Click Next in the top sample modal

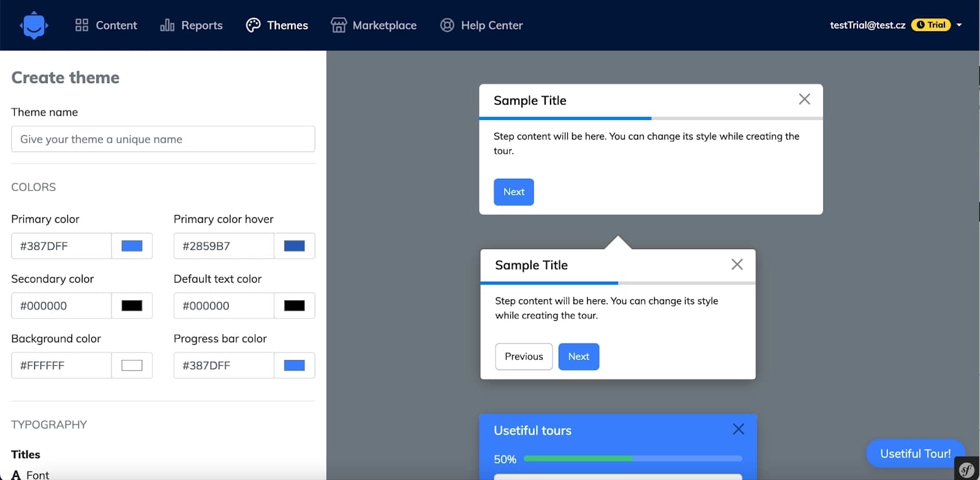[x=514, y=192]
